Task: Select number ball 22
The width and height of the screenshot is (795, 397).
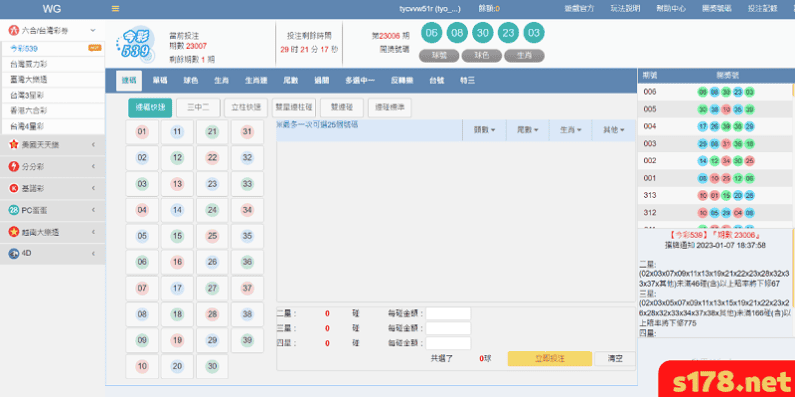Action: (x=212, y=158)
